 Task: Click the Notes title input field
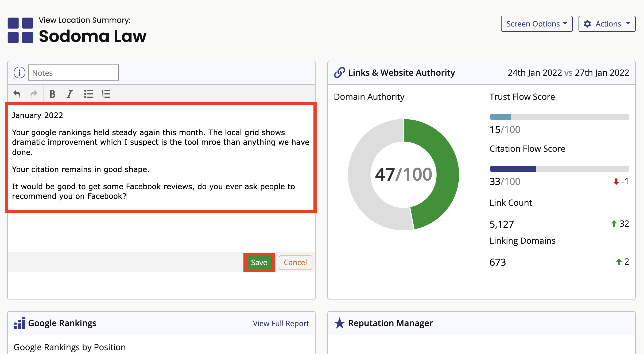(x=73, y=73)
